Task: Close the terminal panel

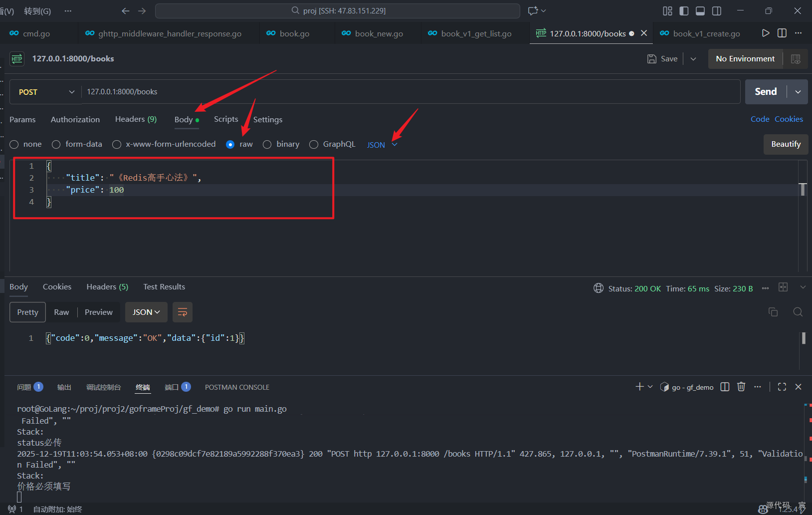Action: [799, 387]
